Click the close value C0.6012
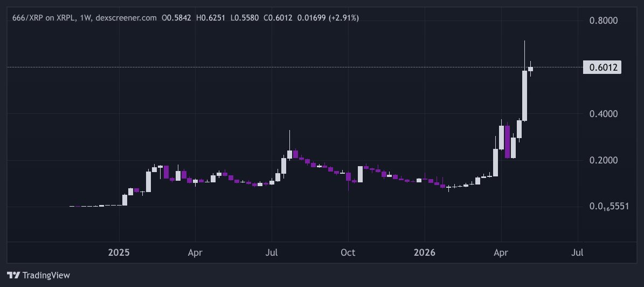 coord(279,18)
